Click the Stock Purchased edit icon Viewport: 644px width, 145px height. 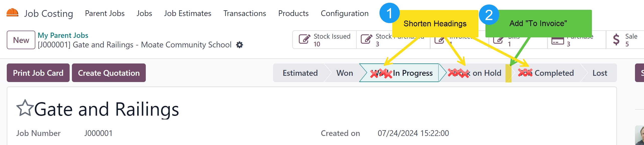pyautogui.click(x=366, y=39)
